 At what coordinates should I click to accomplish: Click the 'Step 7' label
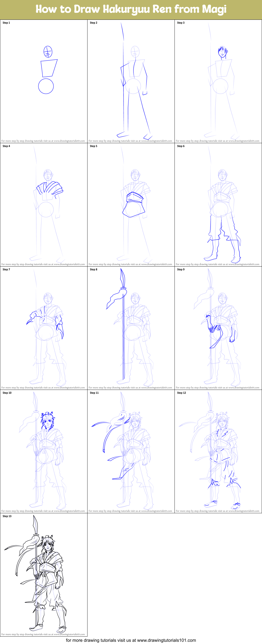[6, 269]
